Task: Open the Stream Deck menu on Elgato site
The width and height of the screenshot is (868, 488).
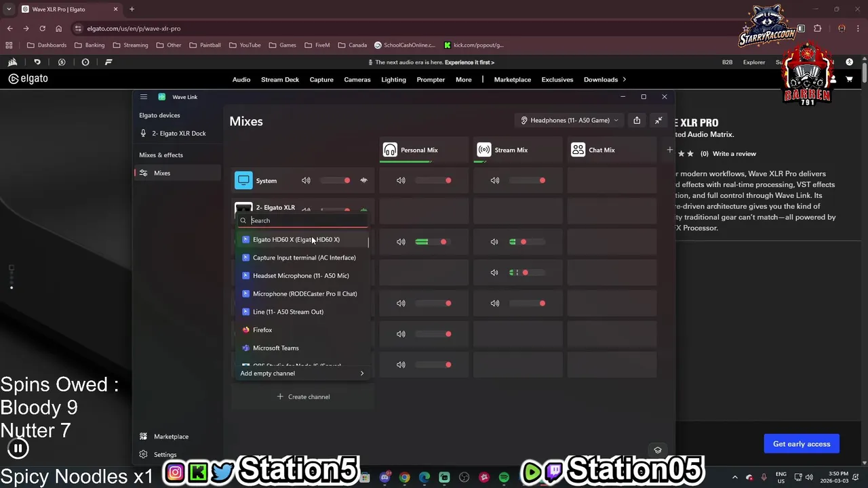Action: pos(280,79)
